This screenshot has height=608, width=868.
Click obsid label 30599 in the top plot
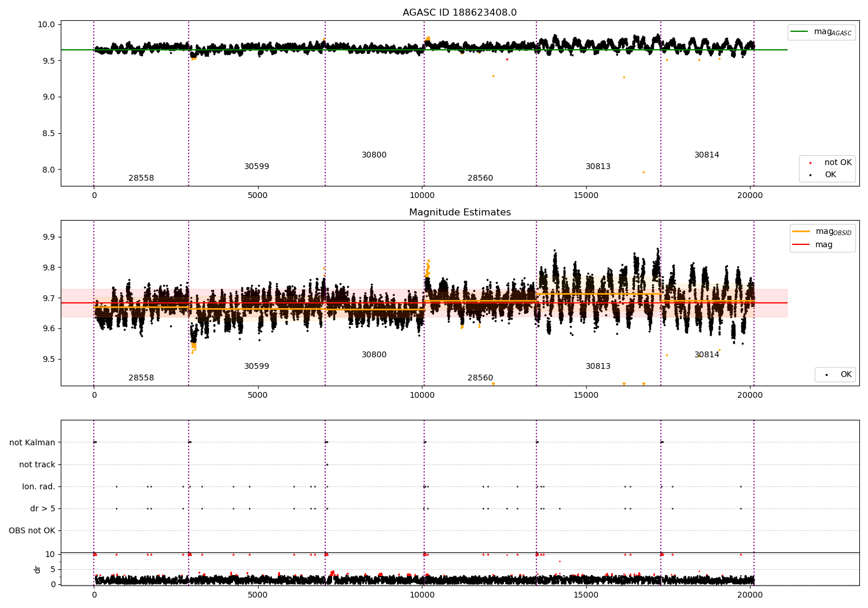tap(256, 167)
